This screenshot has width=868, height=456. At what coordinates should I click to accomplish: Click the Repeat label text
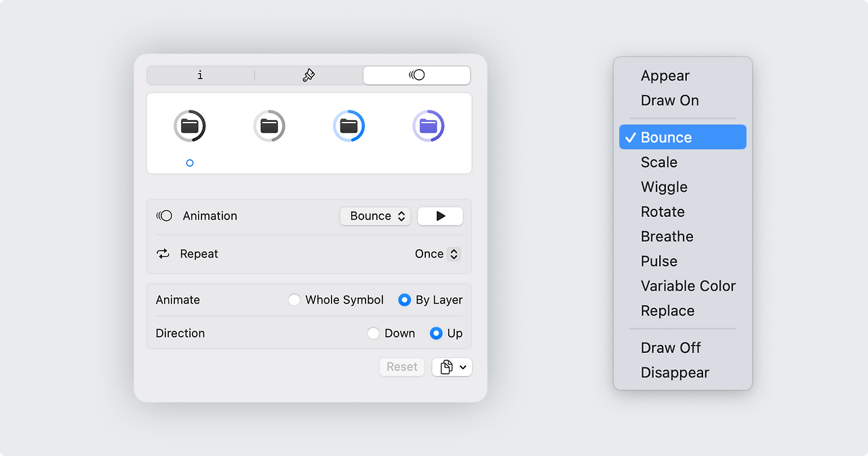[x=199, y=254]
